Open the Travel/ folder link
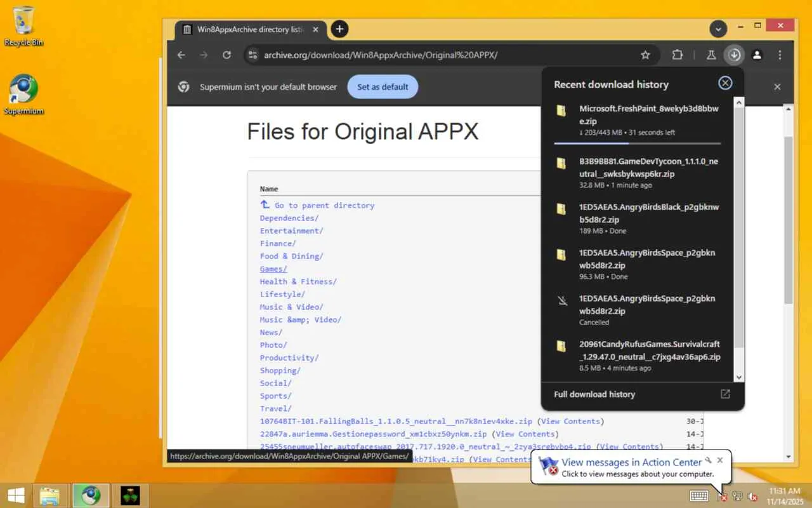The image size is (812, 508). point(275,408)
